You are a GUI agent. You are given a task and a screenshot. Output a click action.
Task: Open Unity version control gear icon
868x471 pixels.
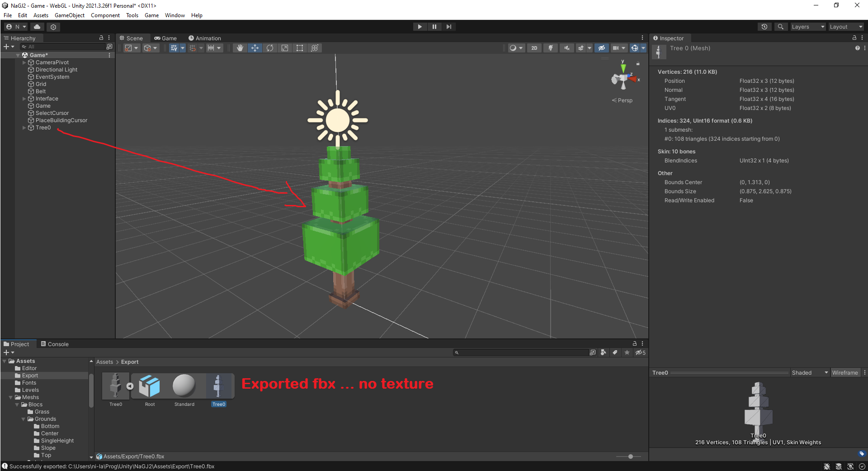(x=53, y=27)
